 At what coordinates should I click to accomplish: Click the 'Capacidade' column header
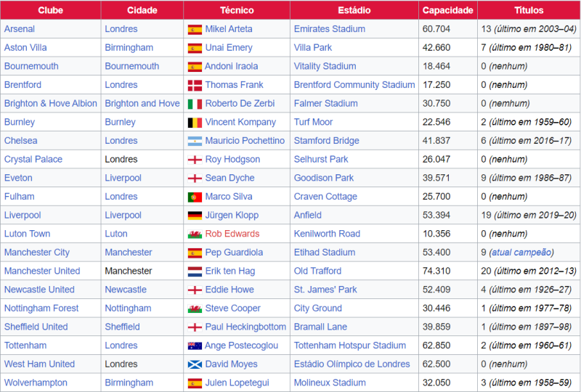coord(448,10)
